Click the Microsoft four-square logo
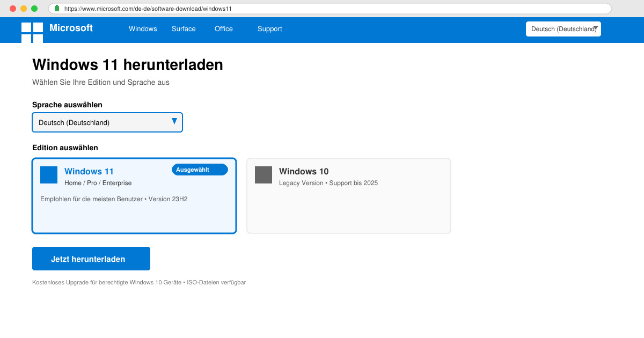Viewport: 644px width, 338px height. point(32,33)
